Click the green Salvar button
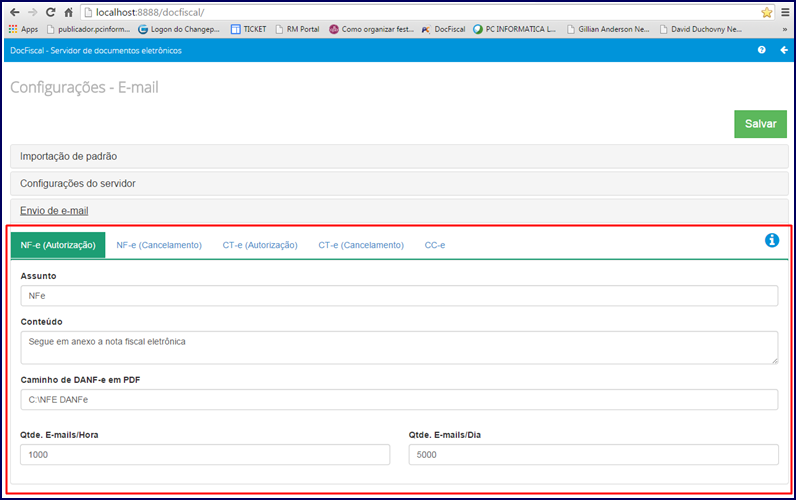796x500 pixels. click(x=760, y=124)
